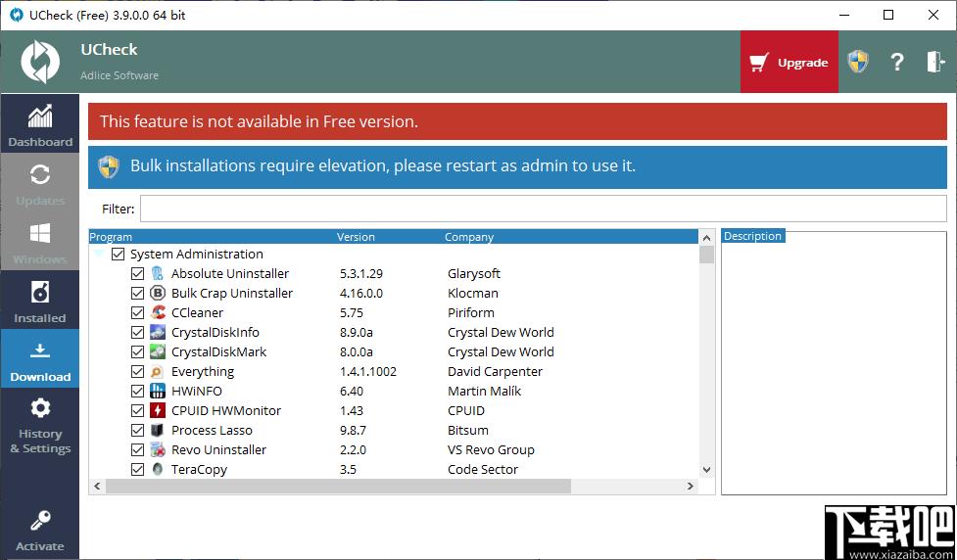Collapse the System Administration group

click(x=98, y=254)
